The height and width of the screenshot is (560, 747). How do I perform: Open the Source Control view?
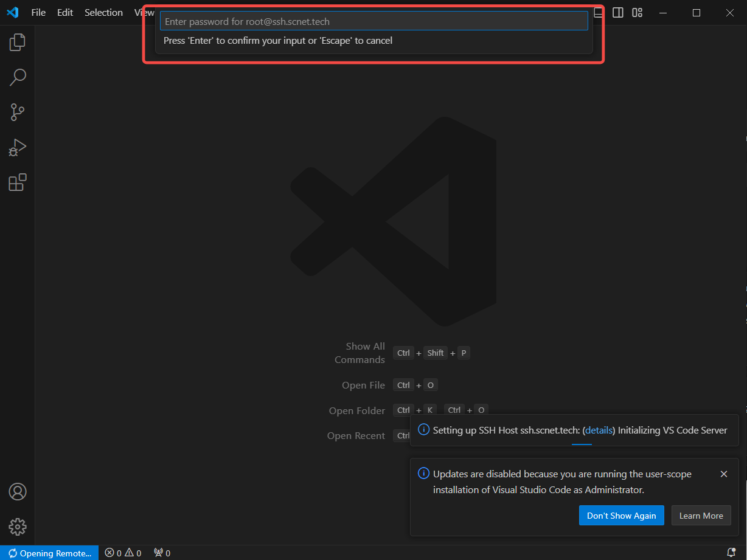coord(17,112)
